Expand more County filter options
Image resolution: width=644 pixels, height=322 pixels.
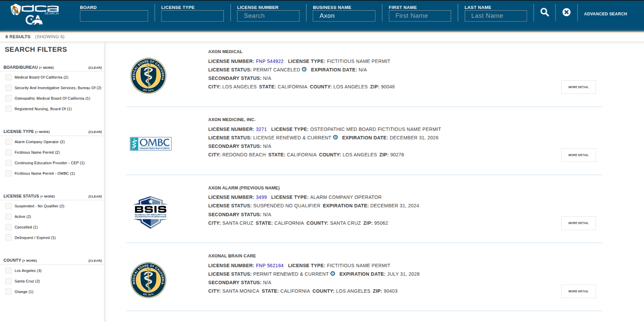(x=30, y=261)
